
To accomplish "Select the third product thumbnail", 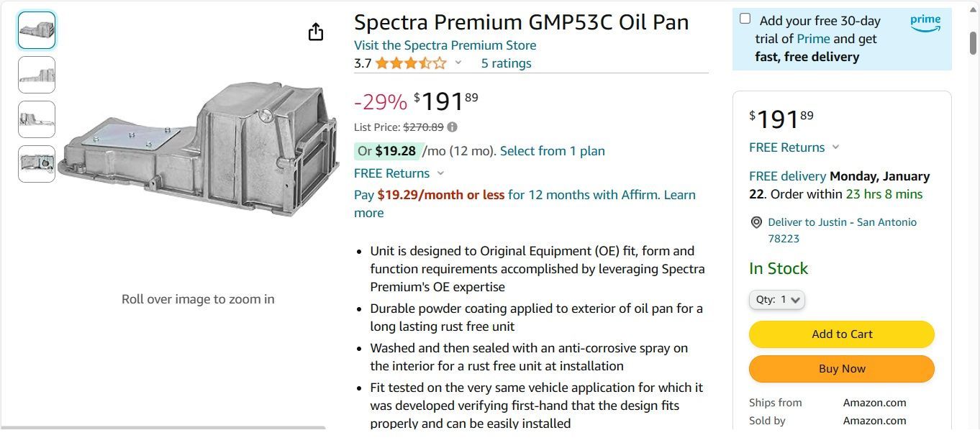I will point(37,119).
